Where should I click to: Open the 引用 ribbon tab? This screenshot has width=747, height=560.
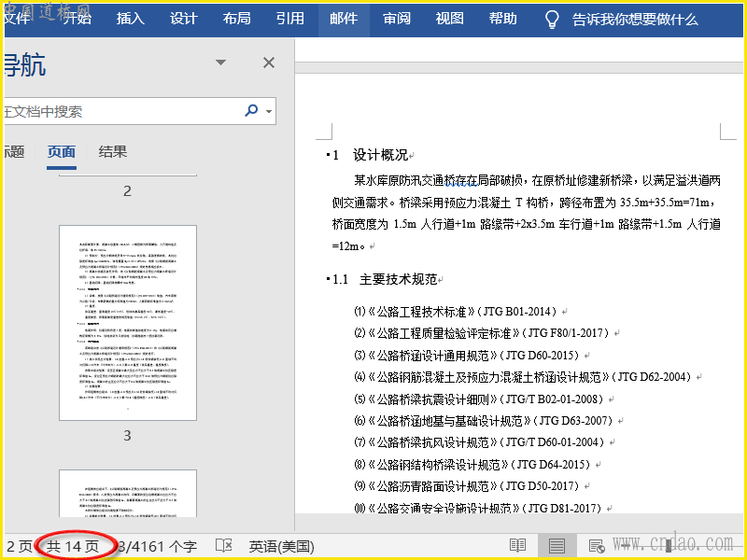[x=290, y=19]
